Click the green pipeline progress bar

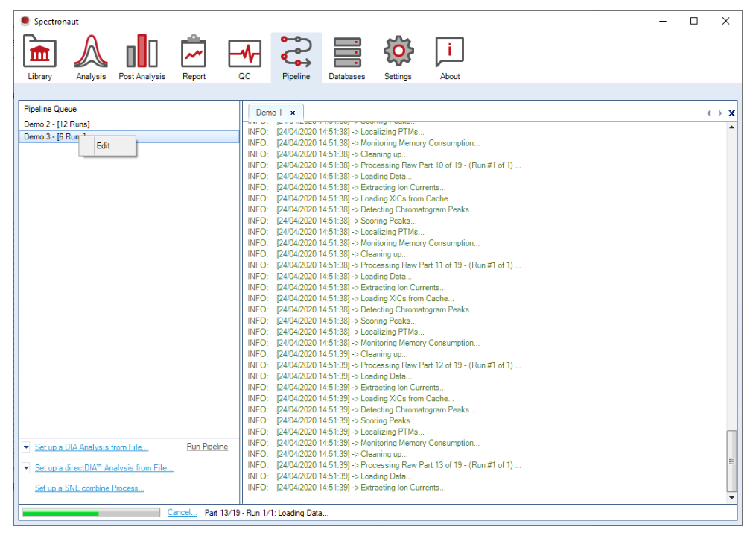(x=91, y=513)
